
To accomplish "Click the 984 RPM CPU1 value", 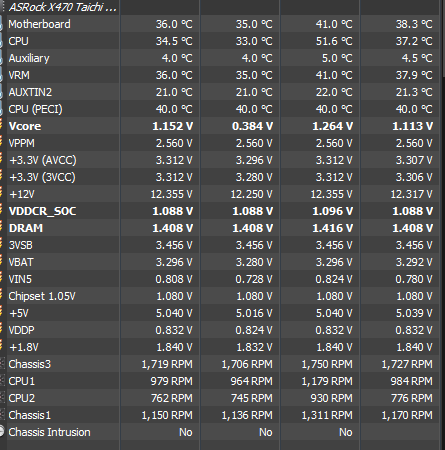I will point(411,381).
